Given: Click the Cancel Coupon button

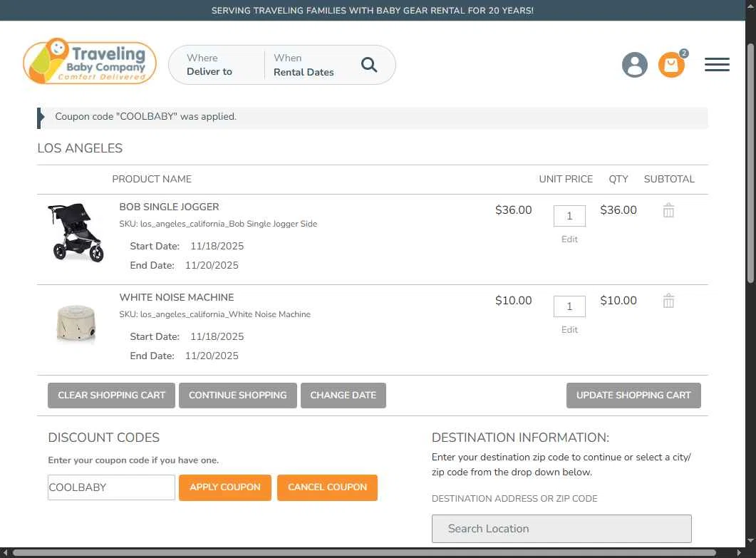Looking at the screenshot, I should pos(327,487).
